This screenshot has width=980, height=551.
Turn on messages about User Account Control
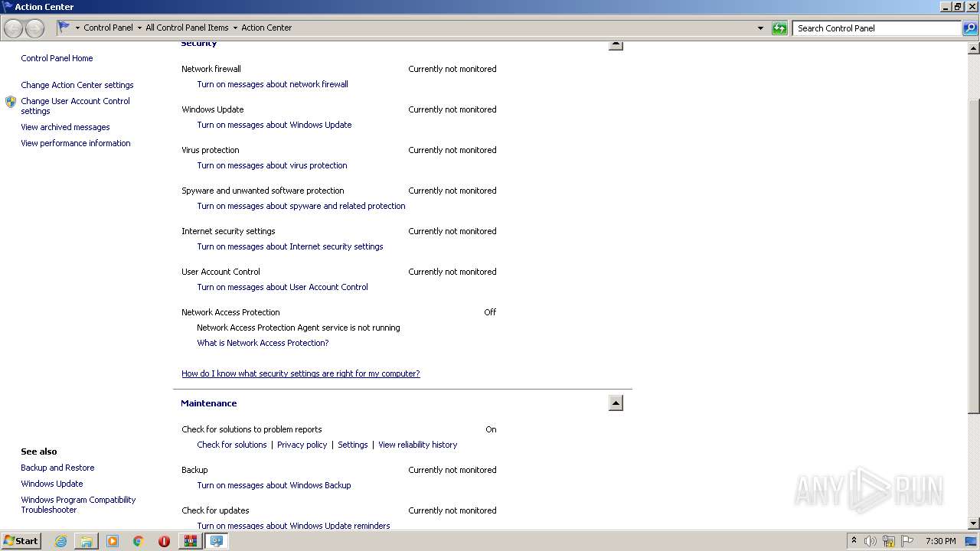[283, 287]
